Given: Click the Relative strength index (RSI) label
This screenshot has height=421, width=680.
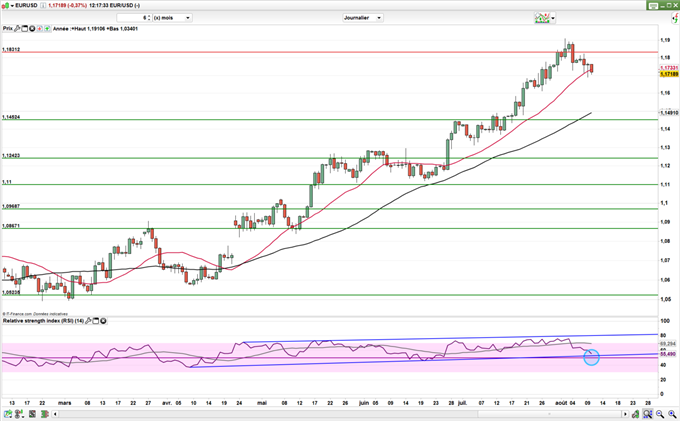Looking at the screenshot, I should pyautogui.click(x=43, y=321).
